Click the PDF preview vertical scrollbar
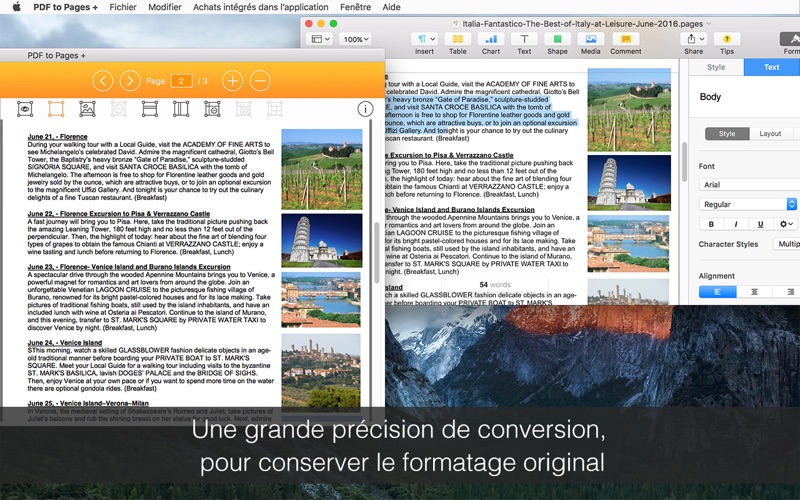Viewport: 800px width, 500px height. (x=377, y=253)
